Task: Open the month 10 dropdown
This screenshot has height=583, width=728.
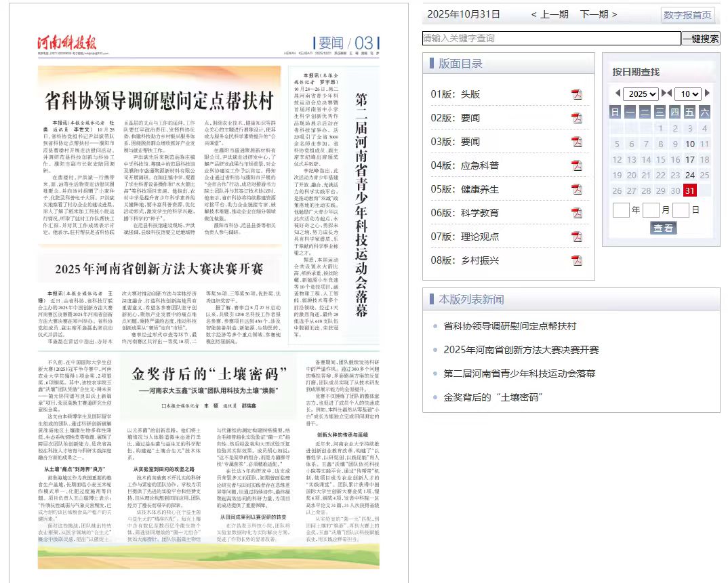Action: coord(687,94)
